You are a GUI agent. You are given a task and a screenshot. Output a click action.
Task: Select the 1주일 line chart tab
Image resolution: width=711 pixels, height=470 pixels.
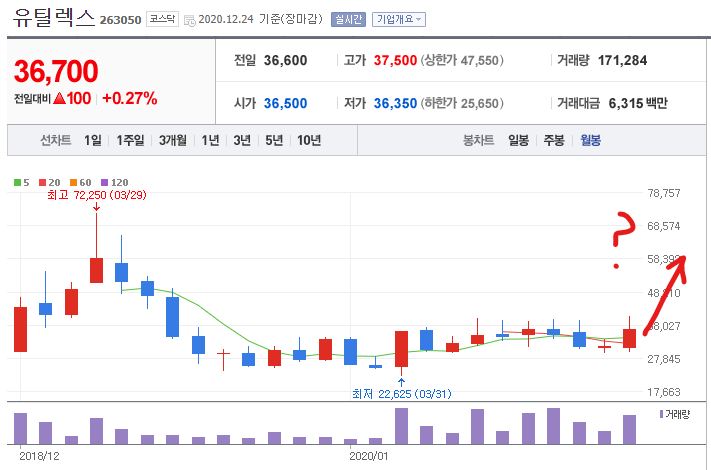click(130, 141)
